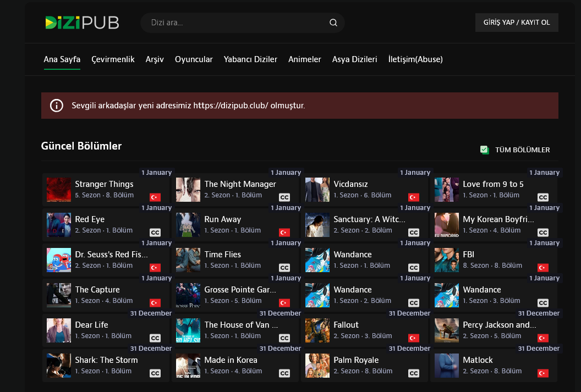Open the Arşiv navigation item
The width and height of the screenshot is (581, 392).
(x=155, y=59)
